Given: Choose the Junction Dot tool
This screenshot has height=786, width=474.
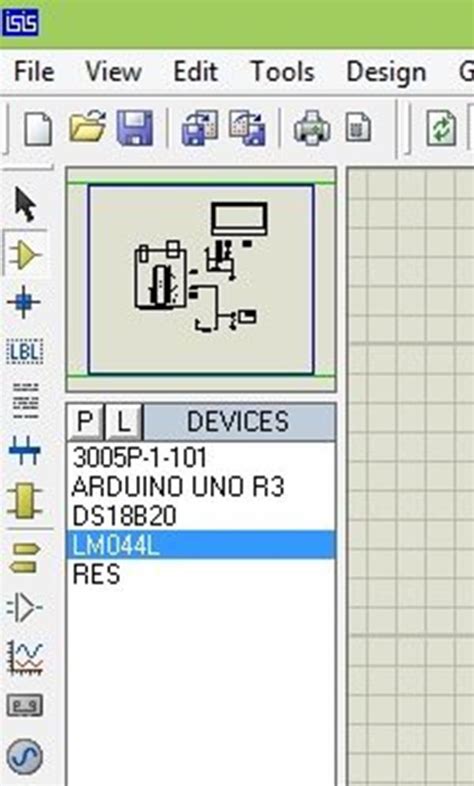Looking at the screenshot, I should pos(24,302).
